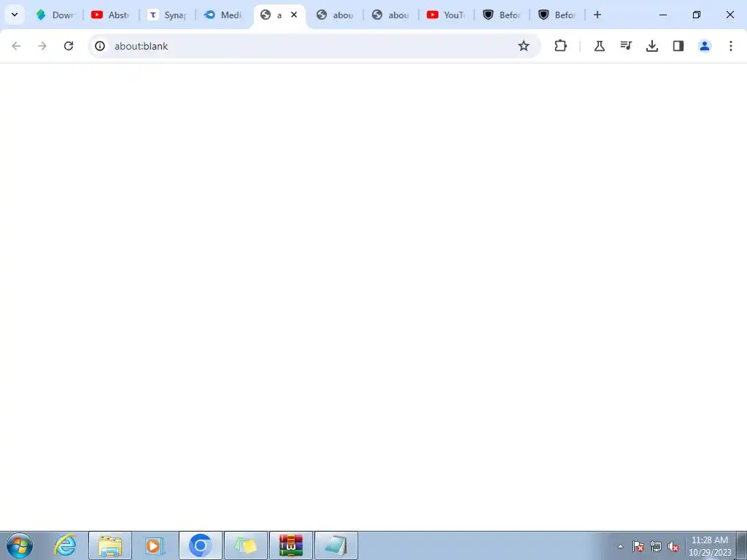The image size is (747, 560).
Task: Open the clock showing 11:28 AM
Action: [x=710, y=546]
